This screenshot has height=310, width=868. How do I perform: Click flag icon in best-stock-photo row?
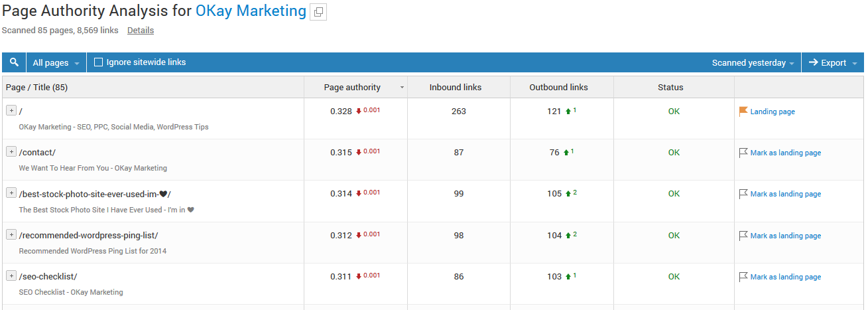click(x=743, y=194)
